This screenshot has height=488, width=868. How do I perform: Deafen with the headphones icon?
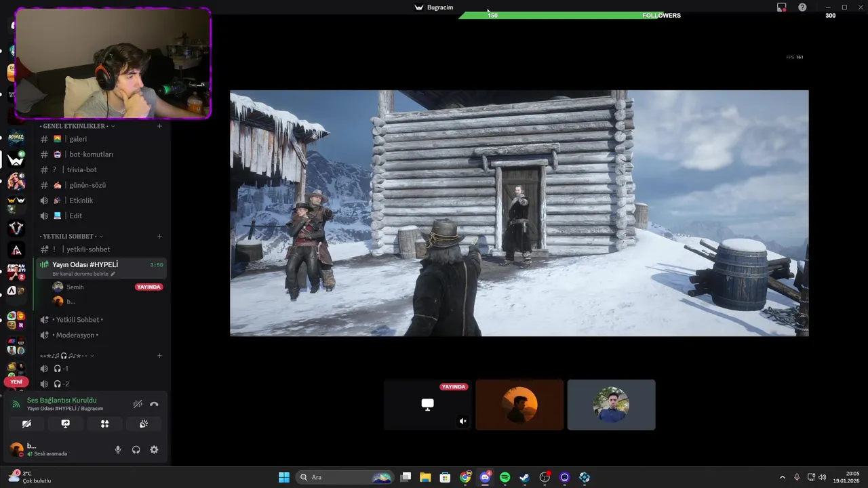(136, 449)
